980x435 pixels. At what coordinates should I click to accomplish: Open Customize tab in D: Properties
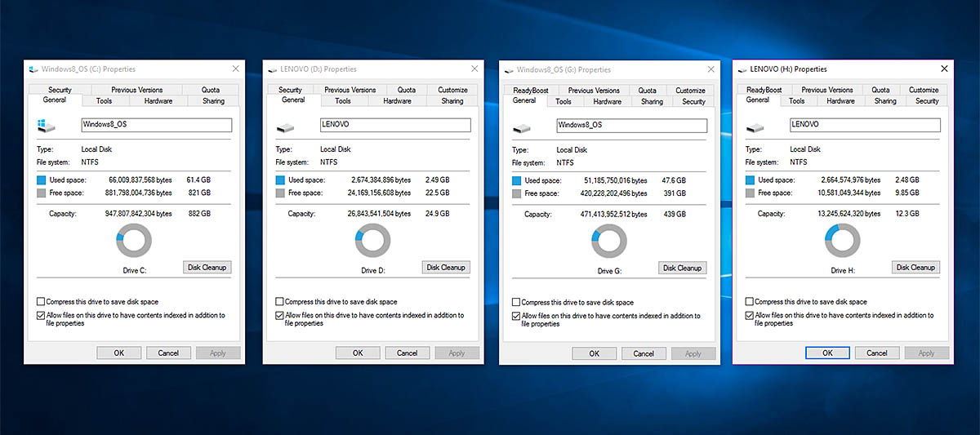pyautogui.click(x=452, y=90)
